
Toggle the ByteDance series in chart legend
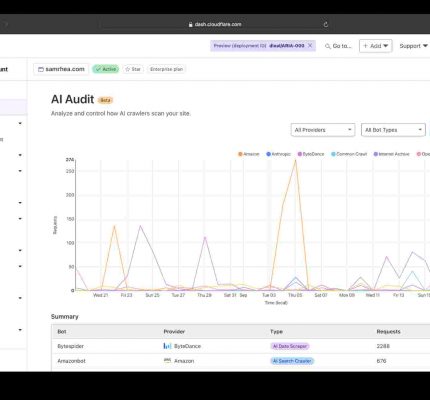311,154
